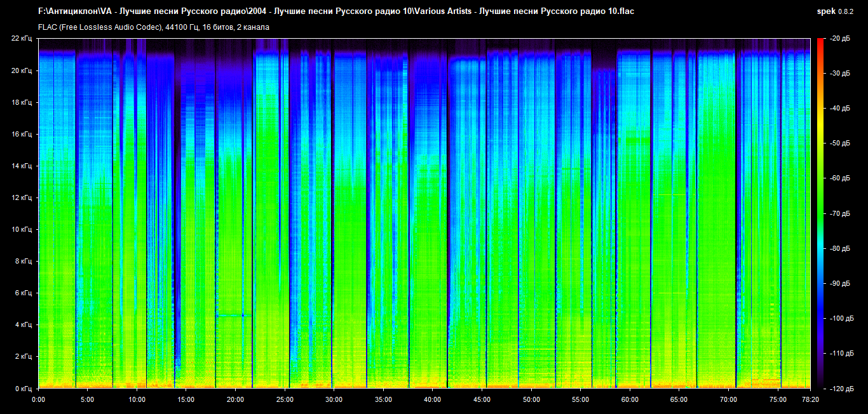Click the 4 кГц frequency label

pos(25,324)
